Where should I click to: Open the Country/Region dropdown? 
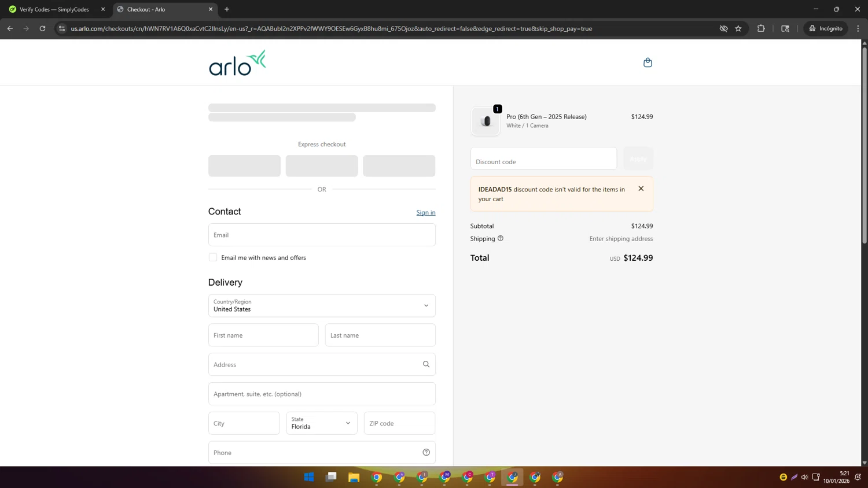pos(322,305)
